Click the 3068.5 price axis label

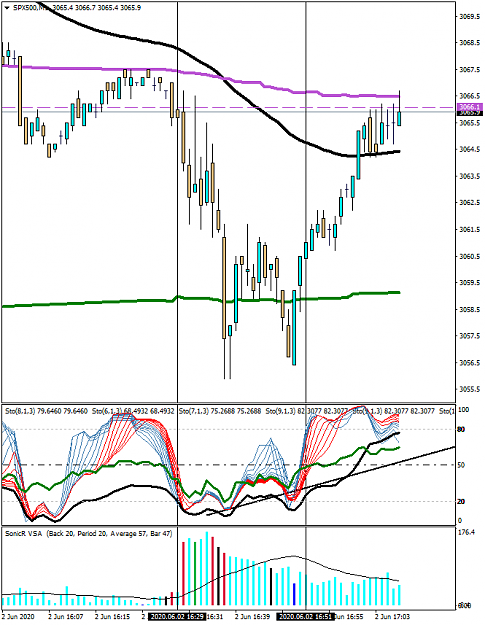tap(470, 43)
